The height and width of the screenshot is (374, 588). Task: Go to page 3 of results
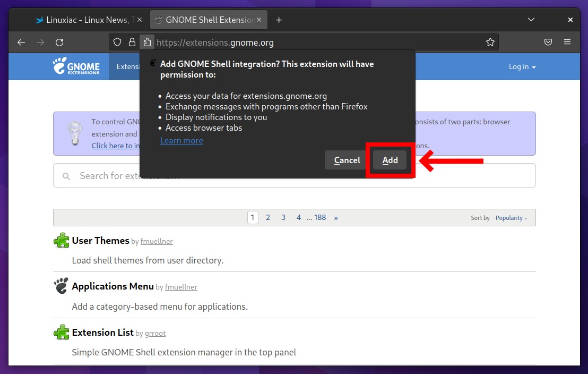coord(283,217)
